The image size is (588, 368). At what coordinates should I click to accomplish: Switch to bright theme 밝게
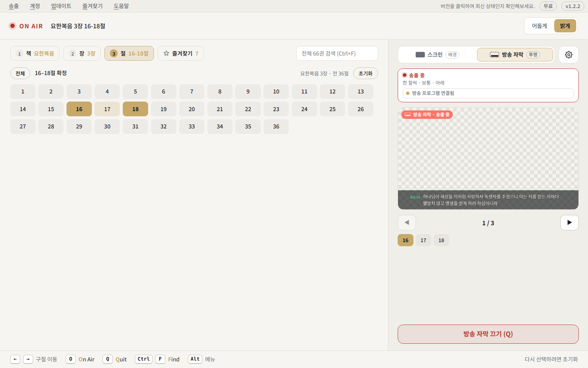pyautogui.click(x=565, y=26)
